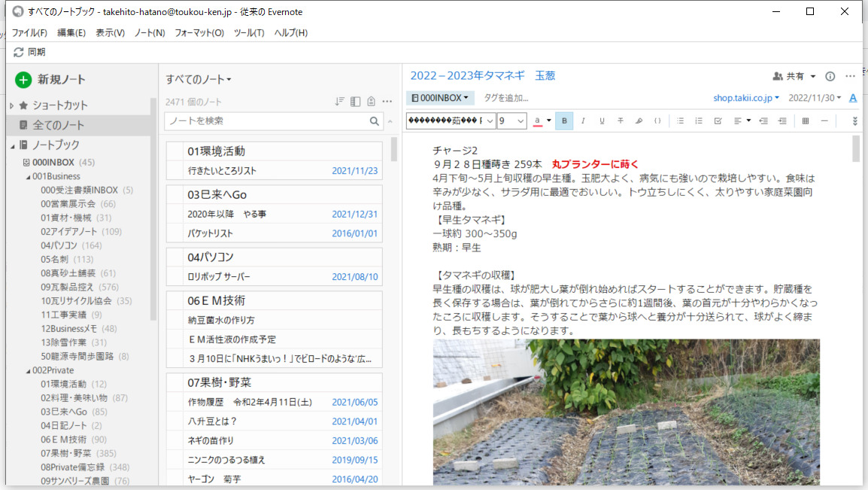The image size is (868, 490).
Task: Click the note list view layout icon
Action: pyautogui.click(x=356, y=102)
